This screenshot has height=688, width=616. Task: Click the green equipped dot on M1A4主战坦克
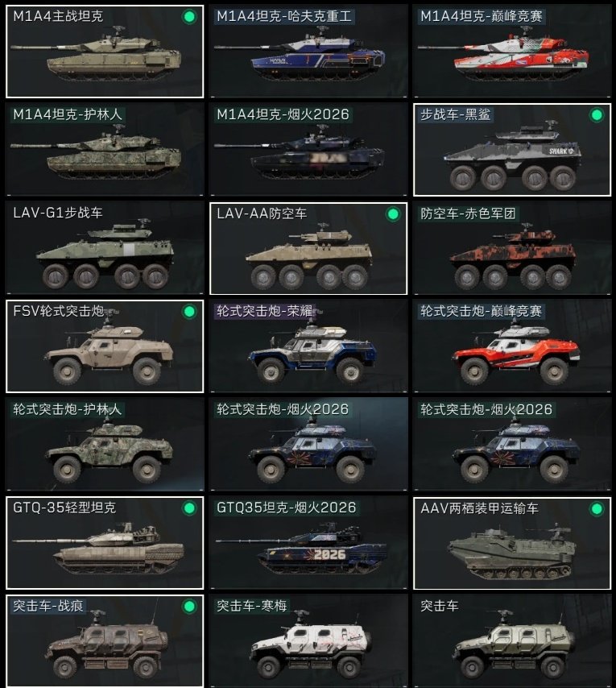point(189,17)
